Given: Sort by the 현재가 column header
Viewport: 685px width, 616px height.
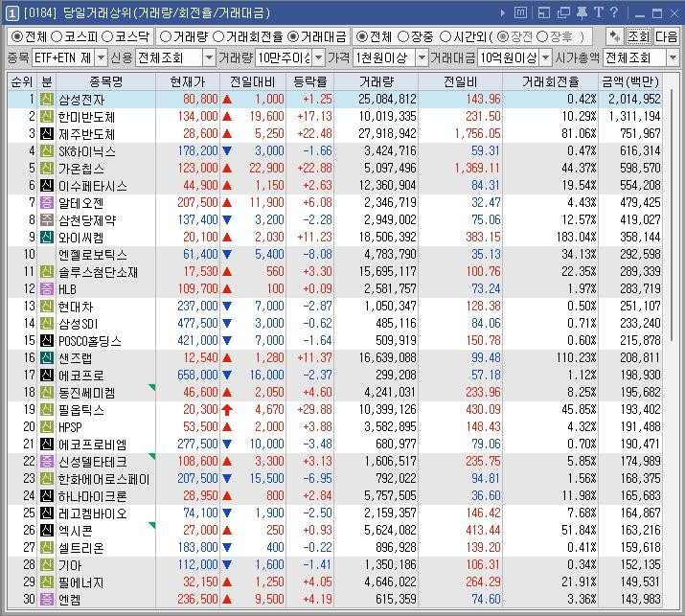Looking at the screenshot, I should [188, 81].
